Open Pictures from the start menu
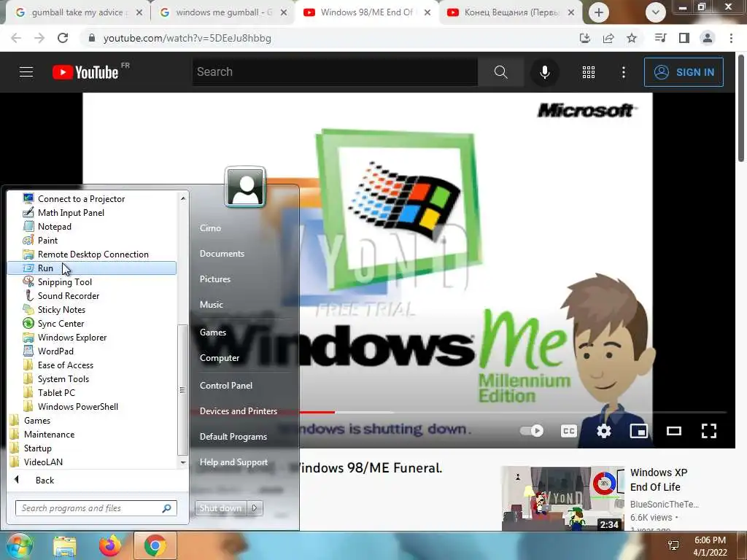The image size is (747, 560). pyautogui.click(x=215, y=279)
